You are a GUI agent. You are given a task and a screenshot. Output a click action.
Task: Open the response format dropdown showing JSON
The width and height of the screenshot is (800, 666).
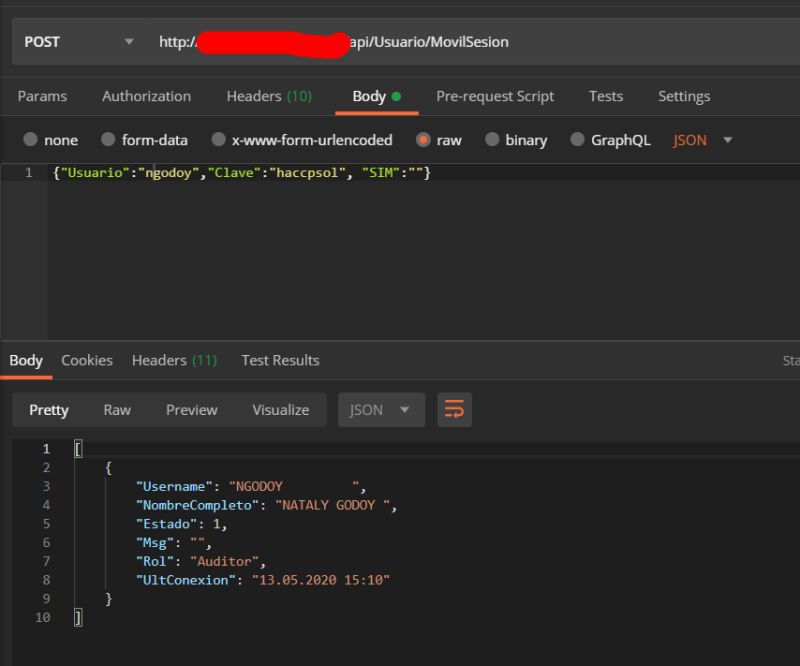(x=380, y=409)
